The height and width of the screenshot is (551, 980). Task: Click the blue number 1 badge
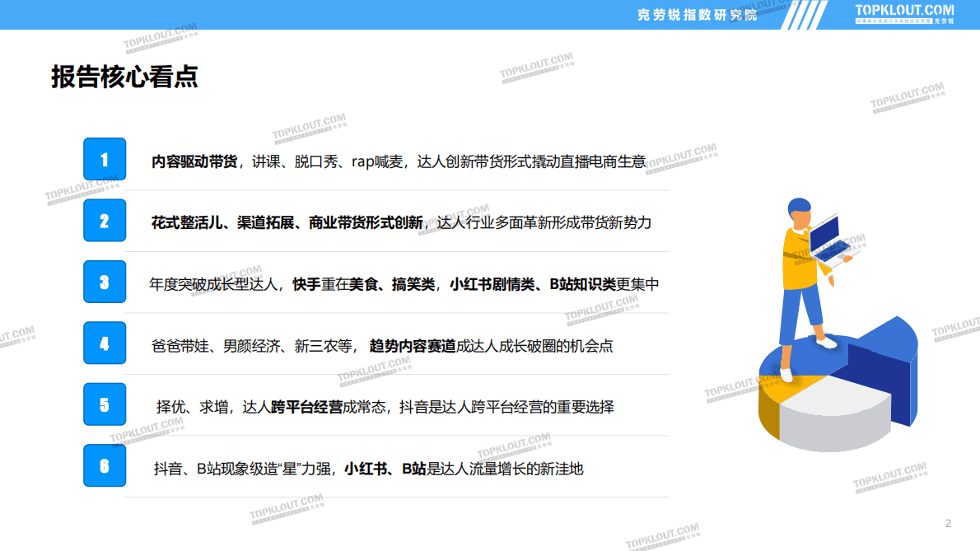105,159
